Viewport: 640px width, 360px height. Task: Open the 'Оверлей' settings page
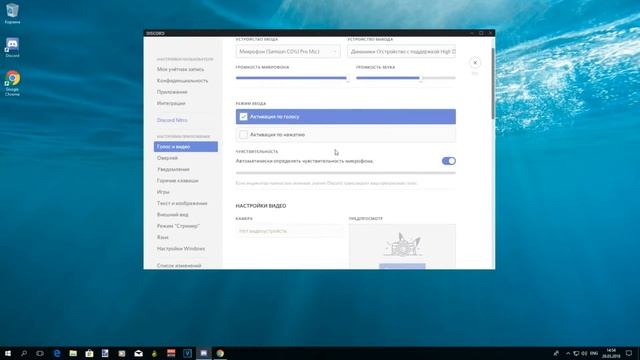[167, 158]
